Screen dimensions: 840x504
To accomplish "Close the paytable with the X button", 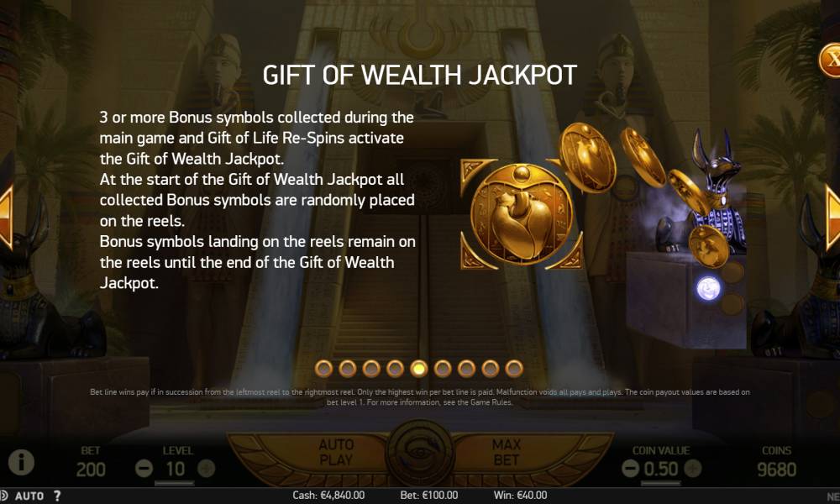I will 831,60.
